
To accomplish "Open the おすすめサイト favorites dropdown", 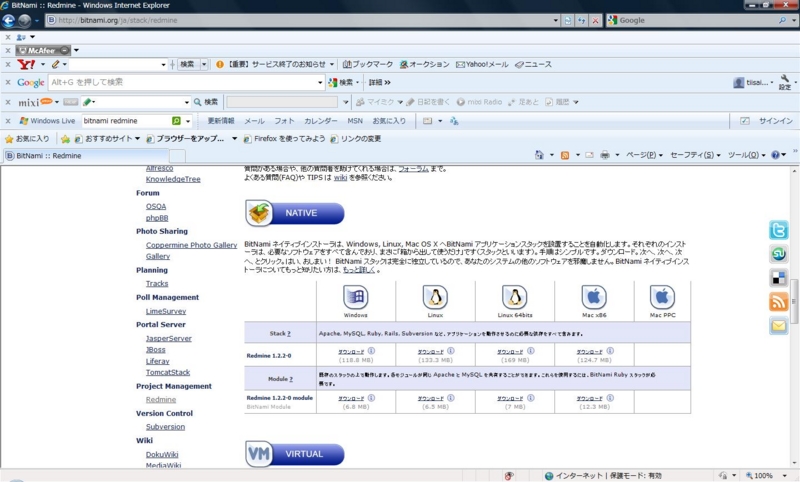I will tap(137, 139).
